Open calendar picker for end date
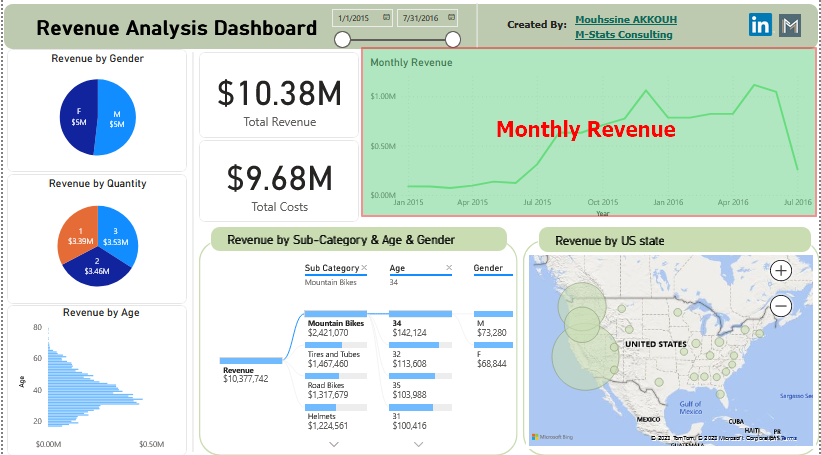Image resolution: width=821 pixels, height=455 pixels. 450,18
